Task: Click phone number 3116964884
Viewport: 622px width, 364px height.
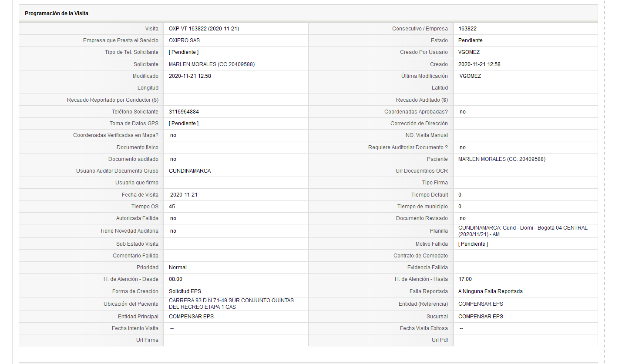Action: pyautogui.click(x=184, y=112)
